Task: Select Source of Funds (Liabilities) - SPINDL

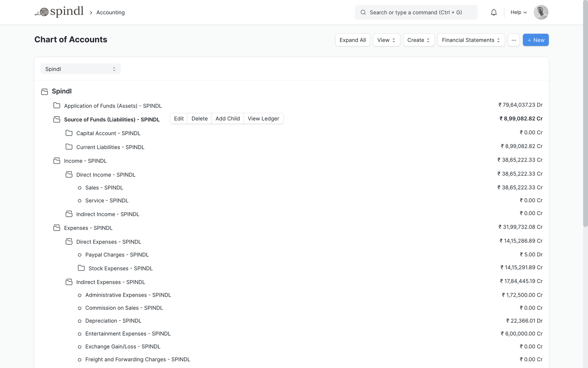Action: point(112,120)
